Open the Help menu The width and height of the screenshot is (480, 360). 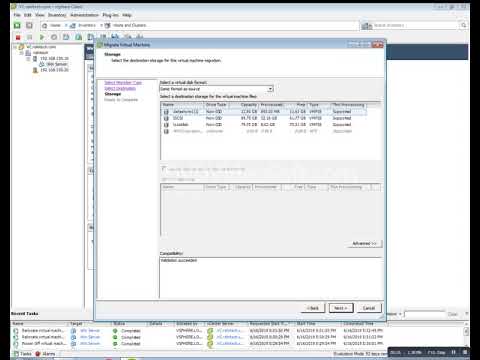click(x=127, y=15)
